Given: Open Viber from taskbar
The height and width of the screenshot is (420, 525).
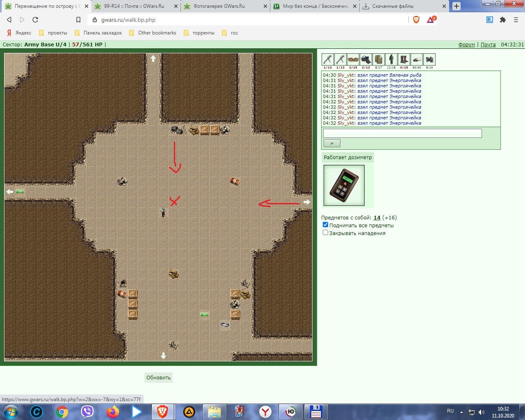Looking at the screenshot, I should click(x=87, y=412).
